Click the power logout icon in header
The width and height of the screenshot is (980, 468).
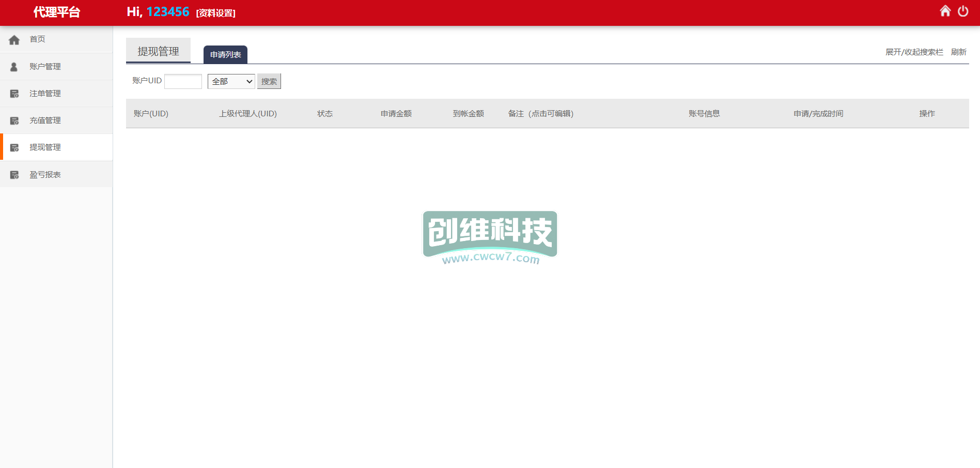963,11
